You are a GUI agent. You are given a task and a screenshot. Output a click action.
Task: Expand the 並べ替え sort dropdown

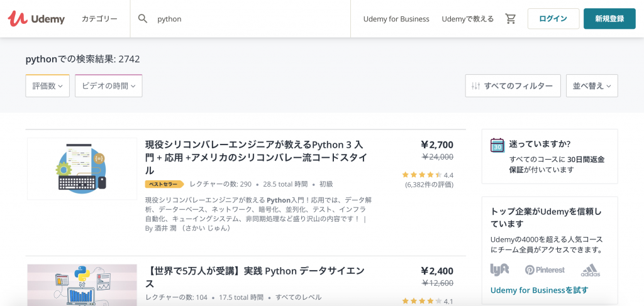tap(592, 85)
